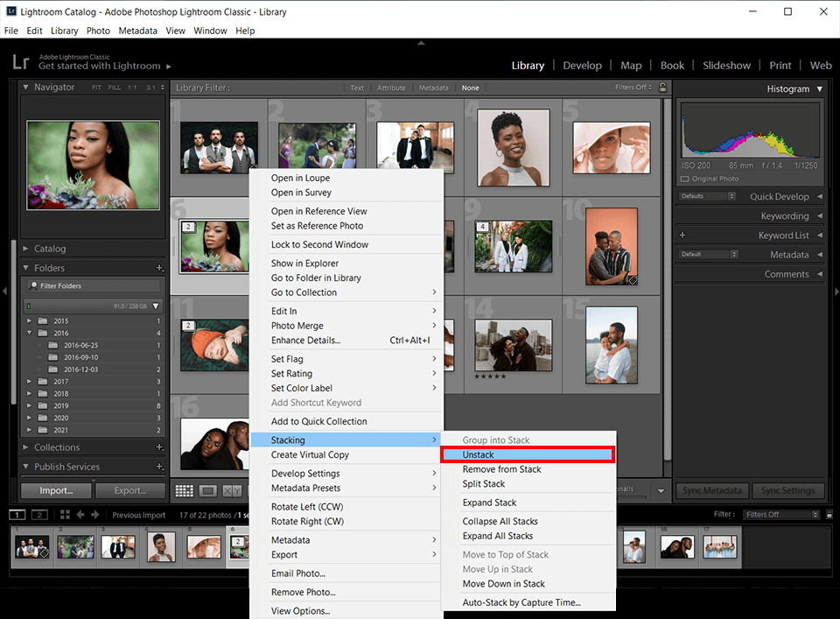Switch to Loupe view icon in toolbar
This screenshot has width=840, height=619.
point(208,490)
